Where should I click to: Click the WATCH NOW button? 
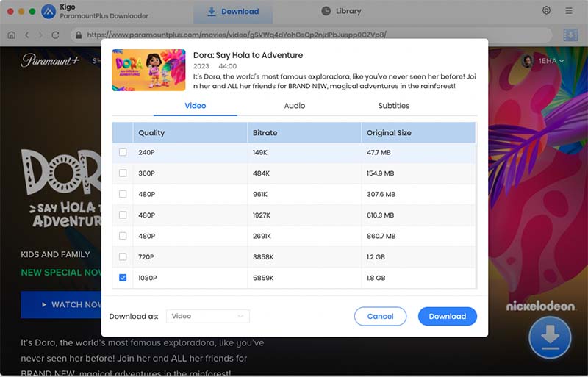coord(61,304)
